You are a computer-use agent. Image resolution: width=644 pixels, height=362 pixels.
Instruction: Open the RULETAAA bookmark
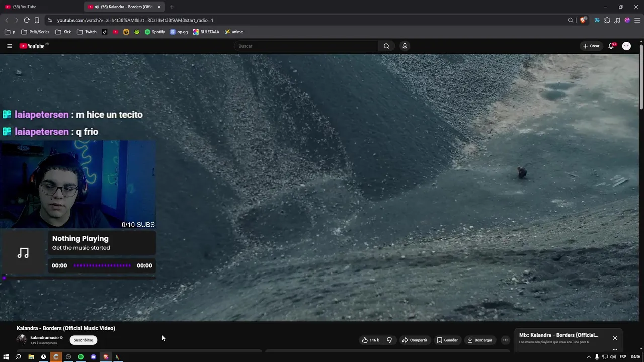[x=206, y=32]
